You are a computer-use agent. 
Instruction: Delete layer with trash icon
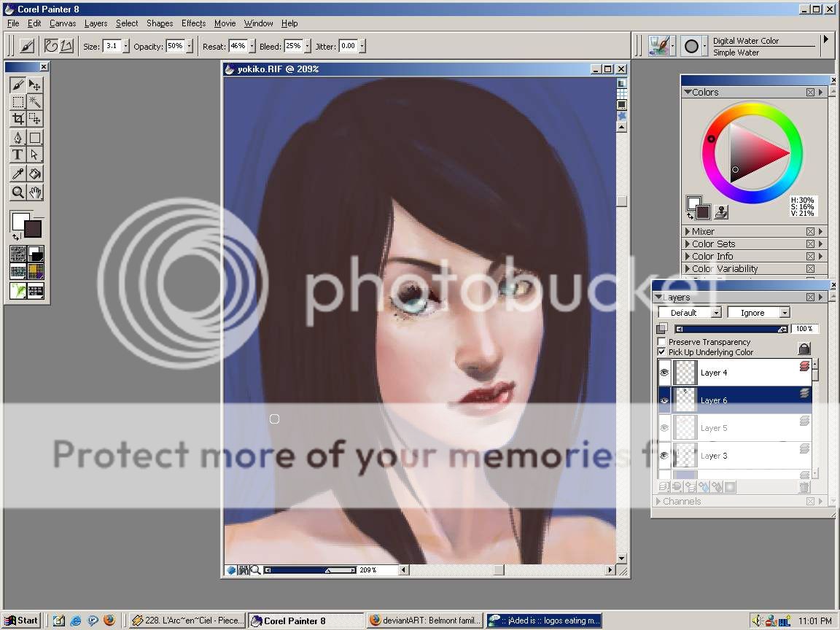804,487
